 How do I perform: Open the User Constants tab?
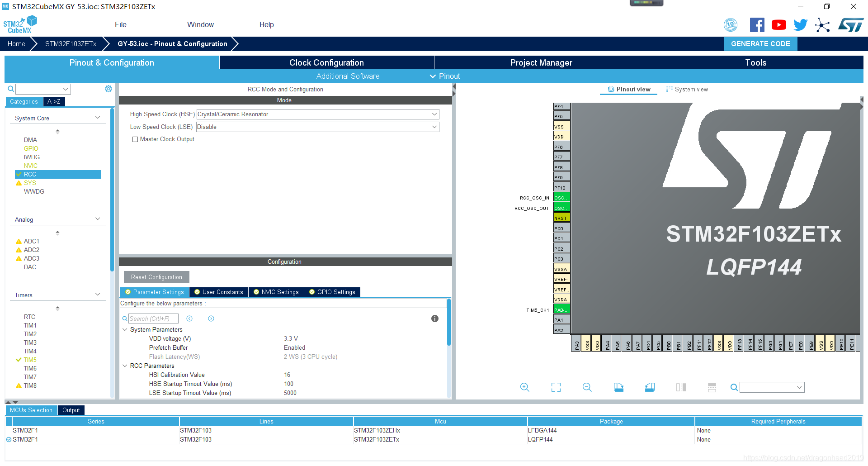click(219, 292)
